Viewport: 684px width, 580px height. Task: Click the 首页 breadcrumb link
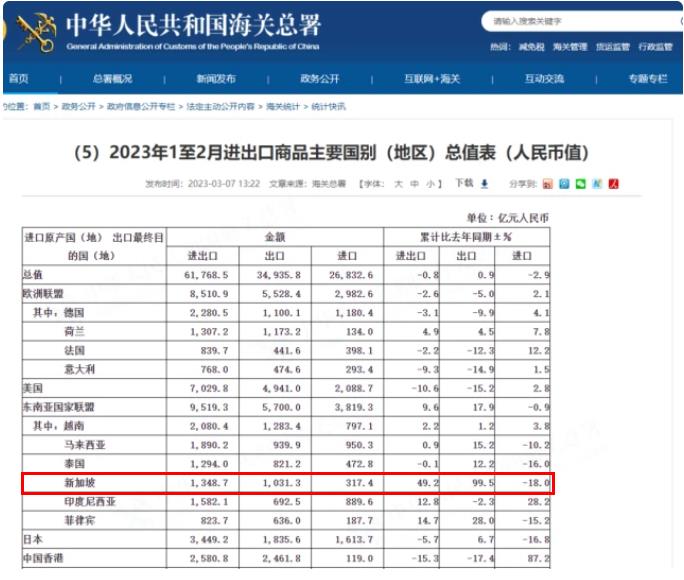(x=41, y=106)
